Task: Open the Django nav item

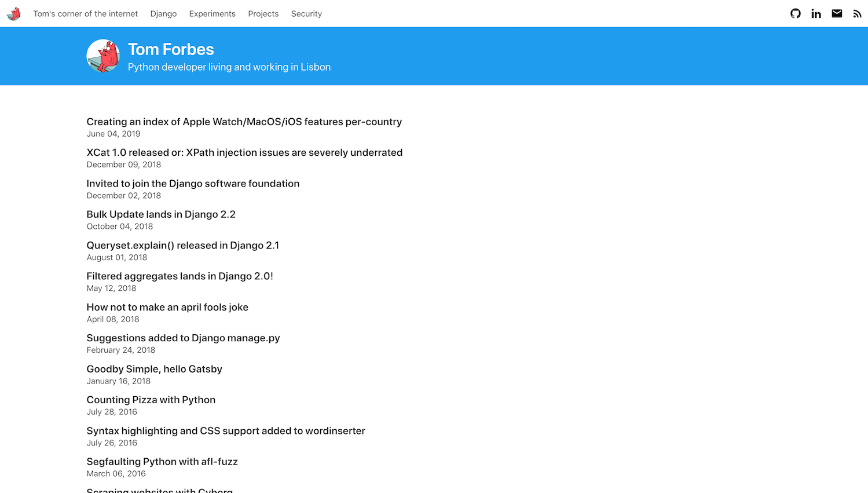Action: 163,14
